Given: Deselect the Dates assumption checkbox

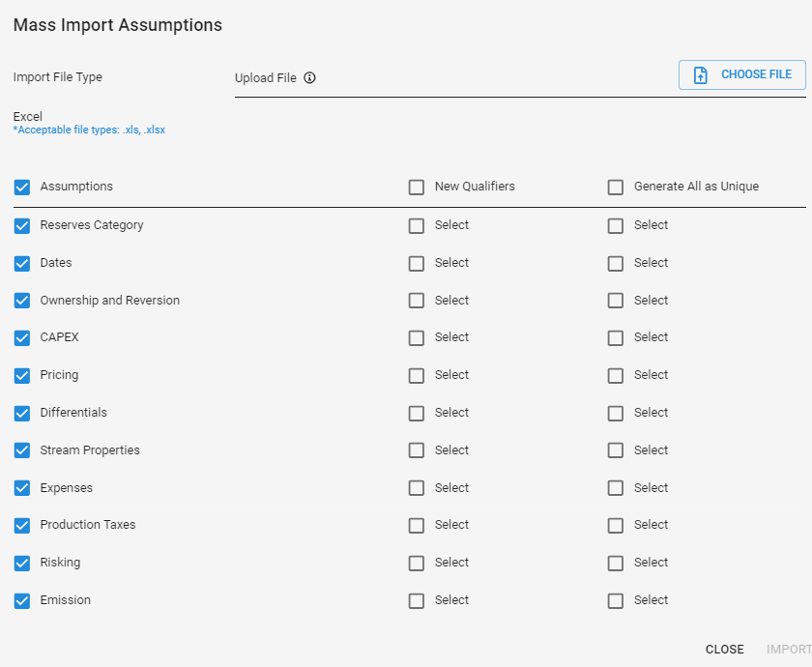Looking at the screenshot, I should point(22,264).
